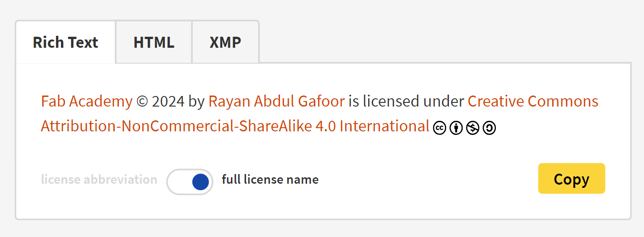The width and height of the screenshot is (644, 237).
Task: Click the '2024' year text
Action: (x=168, y=101)
